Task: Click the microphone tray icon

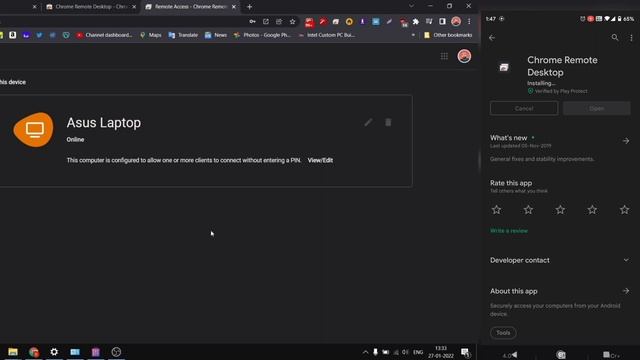Action: click(375, 352)
